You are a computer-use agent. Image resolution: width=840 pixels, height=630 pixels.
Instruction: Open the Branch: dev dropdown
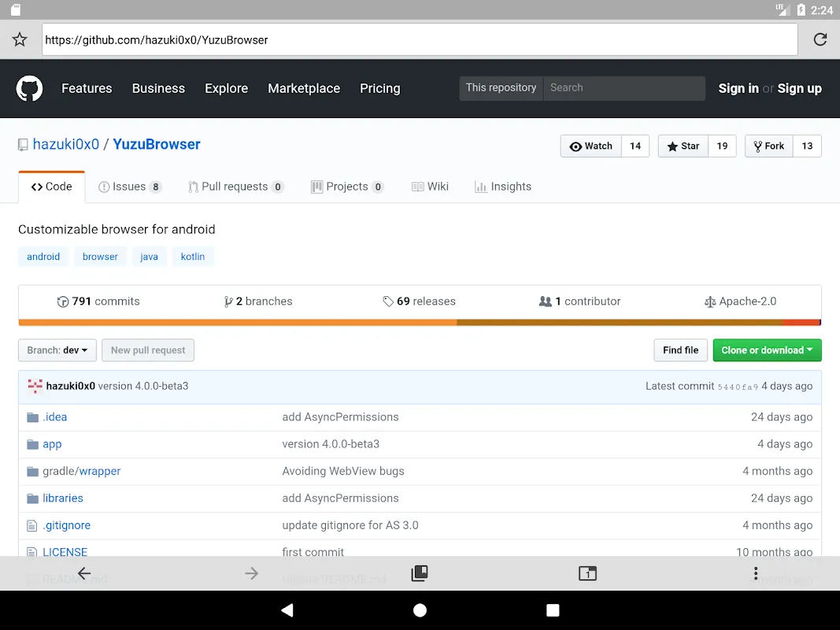[57, 350]
